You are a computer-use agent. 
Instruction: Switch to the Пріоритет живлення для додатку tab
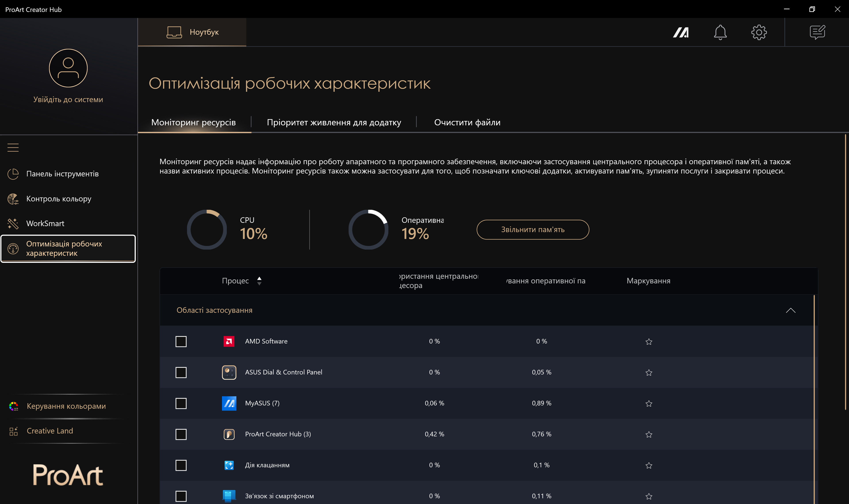tap(334, 122)
